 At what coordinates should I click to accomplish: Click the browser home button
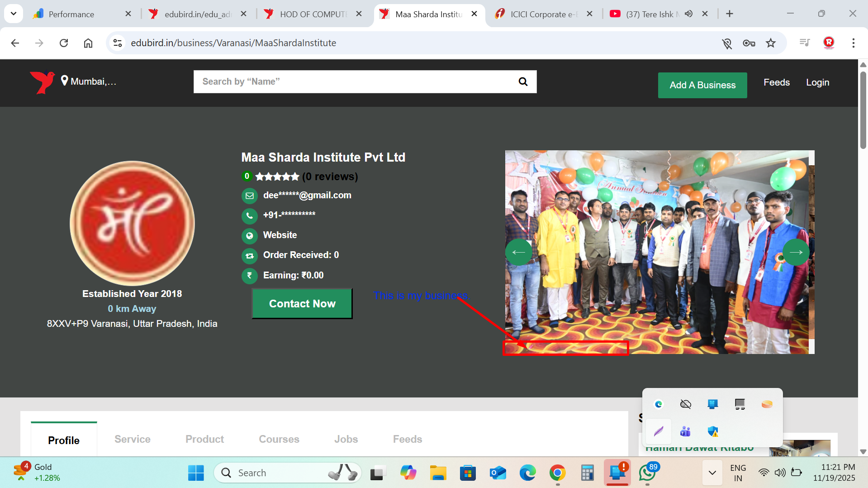(x=88, y=43)
